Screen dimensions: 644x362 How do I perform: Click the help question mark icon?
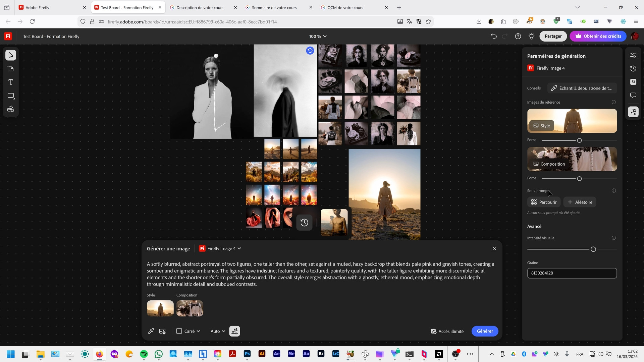[518, 36]
